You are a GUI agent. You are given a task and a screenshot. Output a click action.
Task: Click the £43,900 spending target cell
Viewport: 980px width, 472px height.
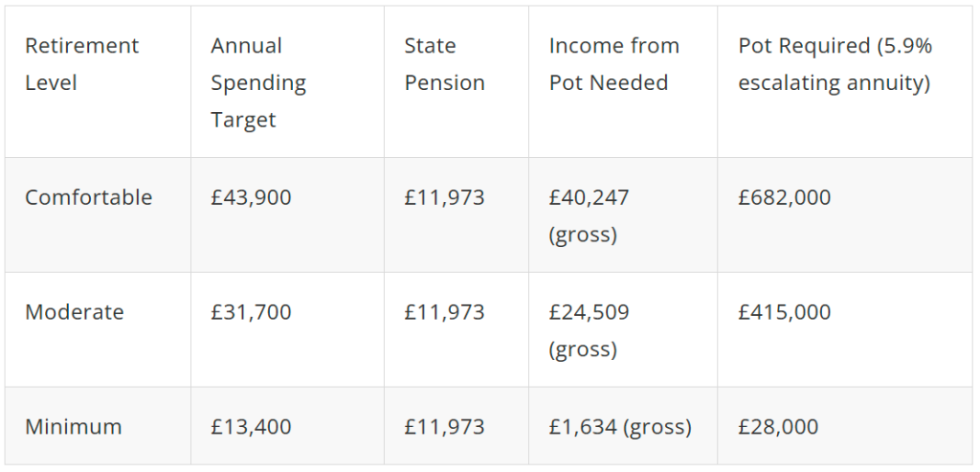[251, 197]
